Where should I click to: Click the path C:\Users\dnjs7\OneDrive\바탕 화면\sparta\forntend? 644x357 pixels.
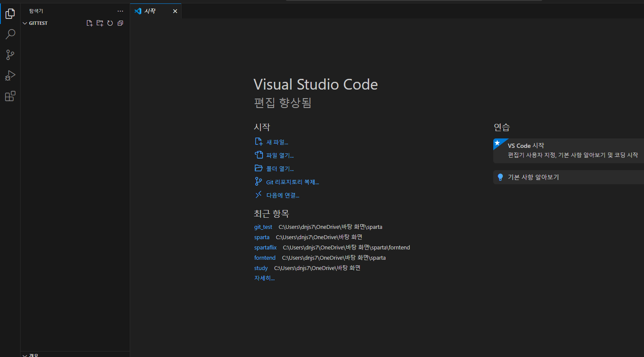[x=346, y=248]
